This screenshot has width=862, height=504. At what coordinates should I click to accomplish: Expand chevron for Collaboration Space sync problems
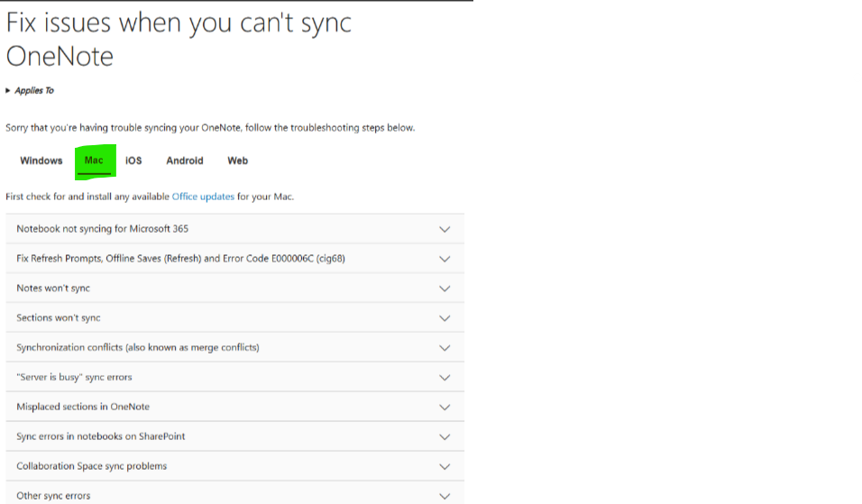(445, 467)
